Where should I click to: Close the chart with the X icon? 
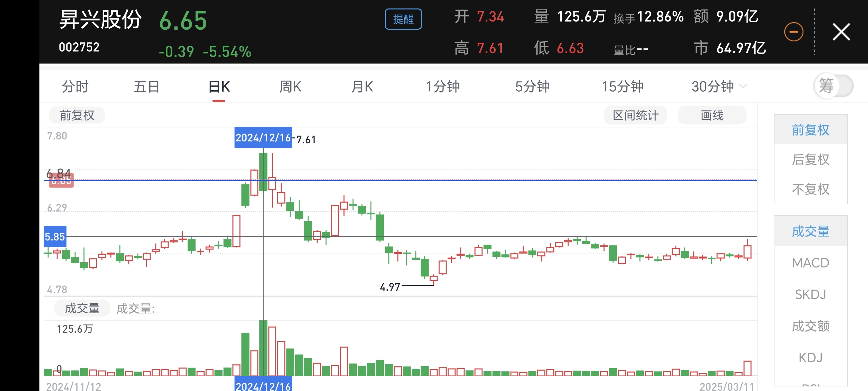click(x=841, y=32)
